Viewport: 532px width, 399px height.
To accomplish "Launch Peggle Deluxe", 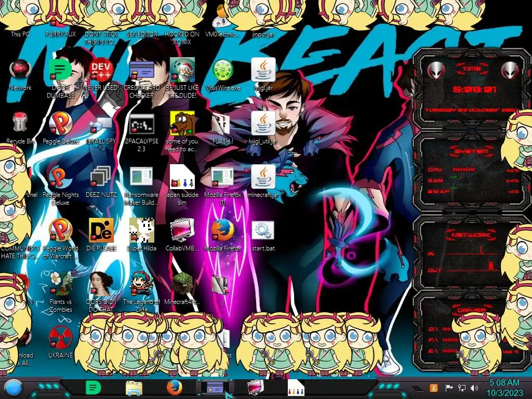I will click(60, 128).
